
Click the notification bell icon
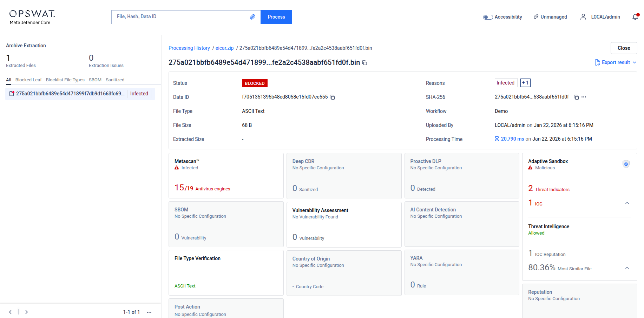click(x=635, y=17)
